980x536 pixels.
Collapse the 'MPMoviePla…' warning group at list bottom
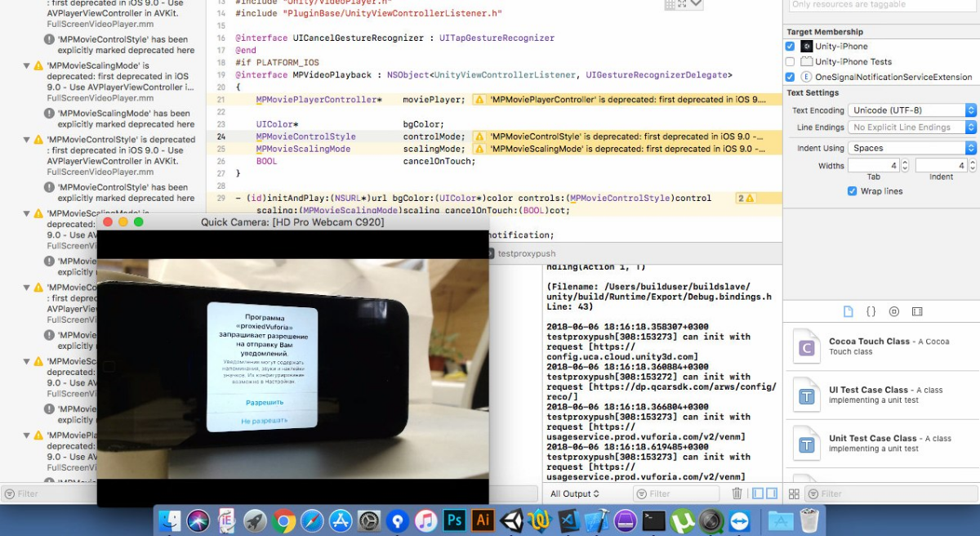click(27, 436)
